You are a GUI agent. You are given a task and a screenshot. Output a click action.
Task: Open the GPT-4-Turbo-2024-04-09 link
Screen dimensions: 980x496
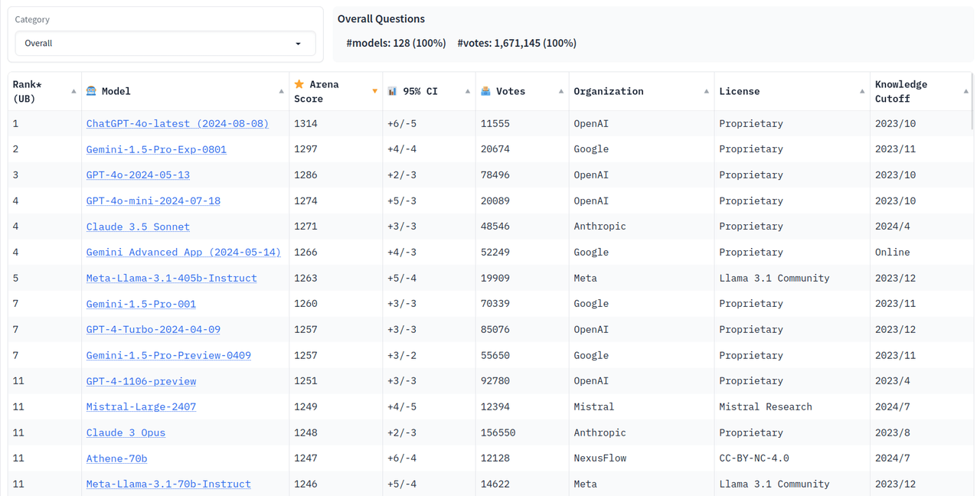[153, 329]
